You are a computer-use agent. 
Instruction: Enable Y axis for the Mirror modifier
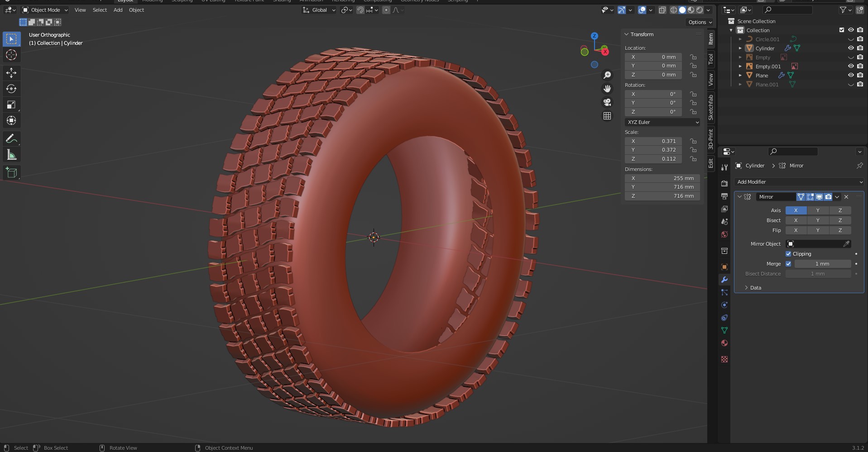818,210
